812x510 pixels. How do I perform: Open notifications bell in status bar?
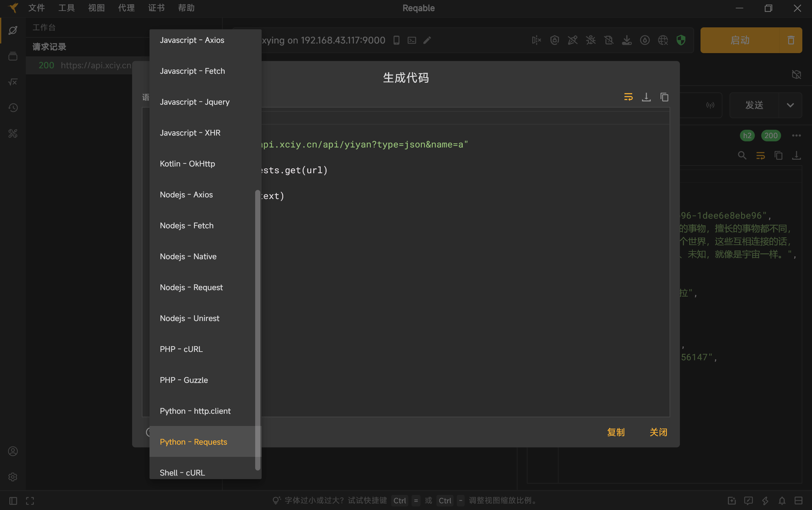click(x=782, y=501)
